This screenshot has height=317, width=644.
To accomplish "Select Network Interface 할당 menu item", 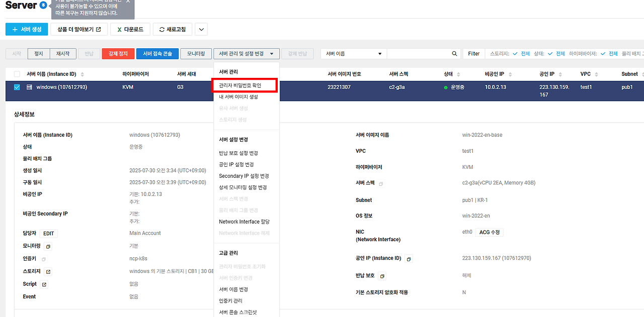I will (x=245, y=222).
